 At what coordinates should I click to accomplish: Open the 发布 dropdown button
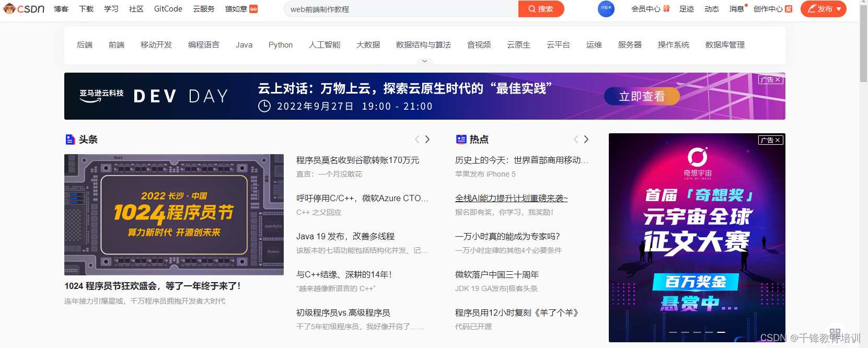pyautogui.click(x=824, y=9)
